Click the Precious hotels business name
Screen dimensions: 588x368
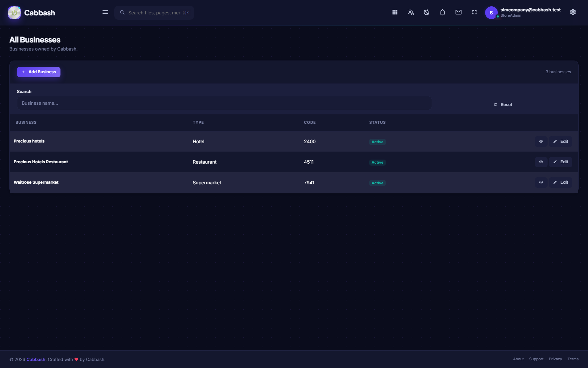(x=29, y=141)
